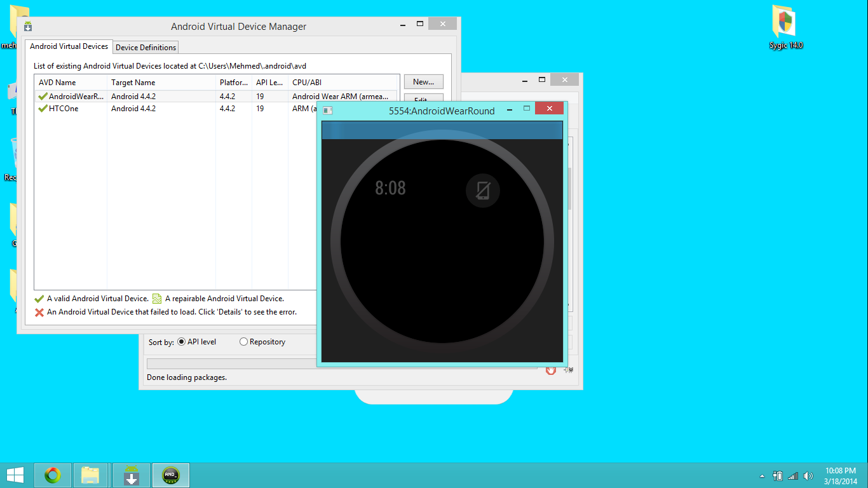Maximize the AndroidWearRound emulator window

[527, 109]
